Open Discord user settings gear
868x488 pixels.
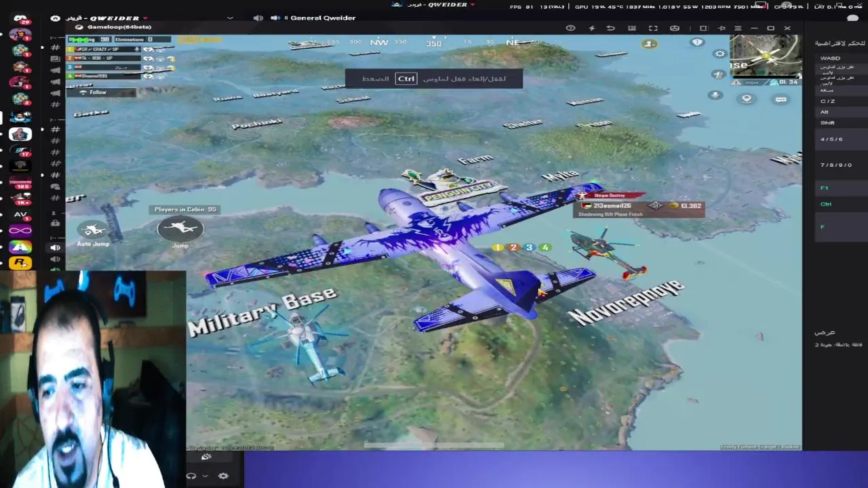coord(223,476)
